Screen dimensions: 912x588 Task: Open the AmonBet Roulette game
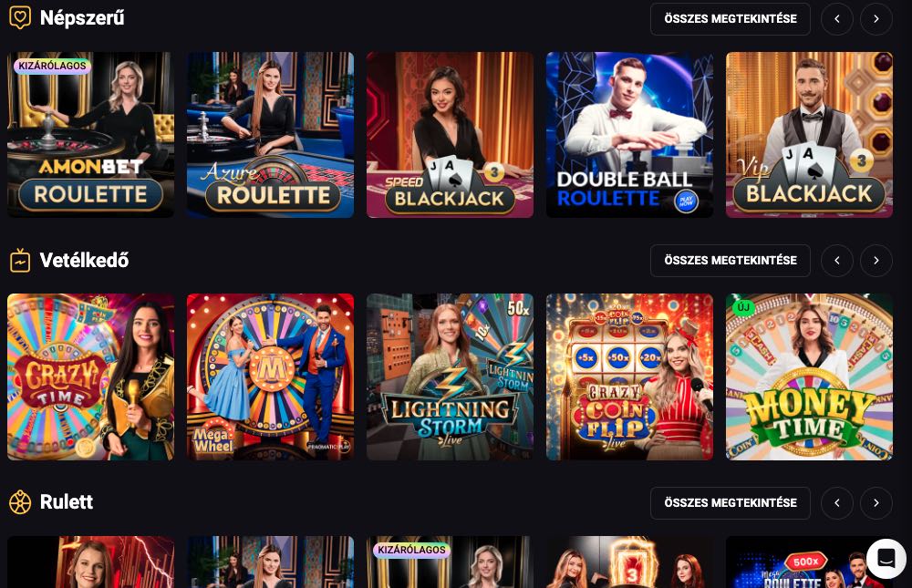click(90, 135)
